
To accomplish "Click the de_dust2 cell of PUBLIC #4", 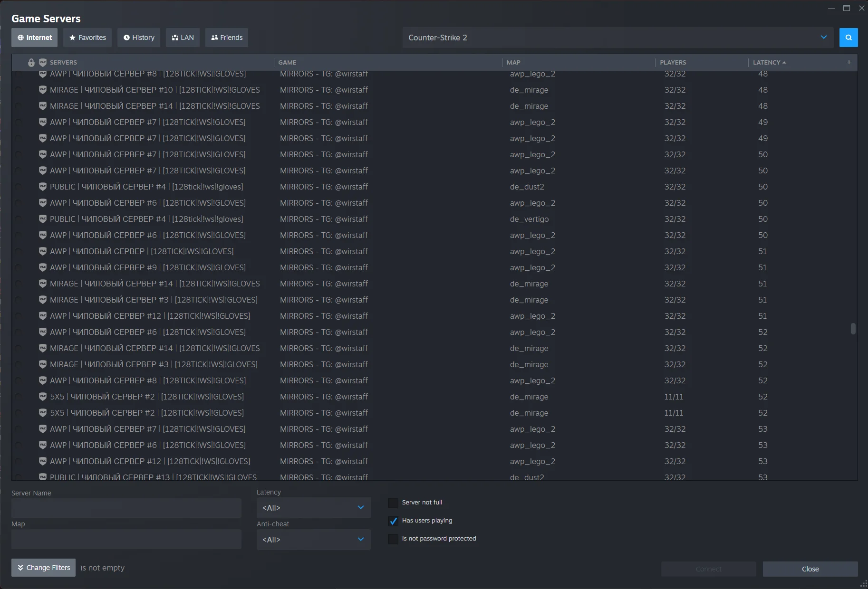I will click(x=527, y=187).
